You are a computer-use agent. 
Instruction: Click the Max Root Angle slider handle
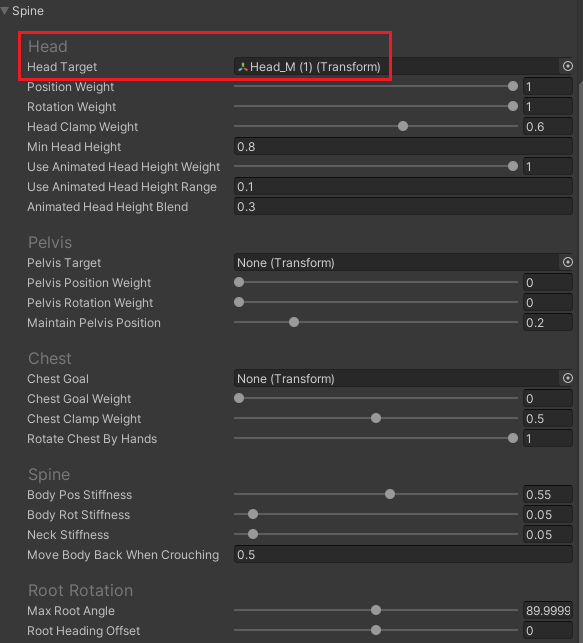[x=376, y=610]
